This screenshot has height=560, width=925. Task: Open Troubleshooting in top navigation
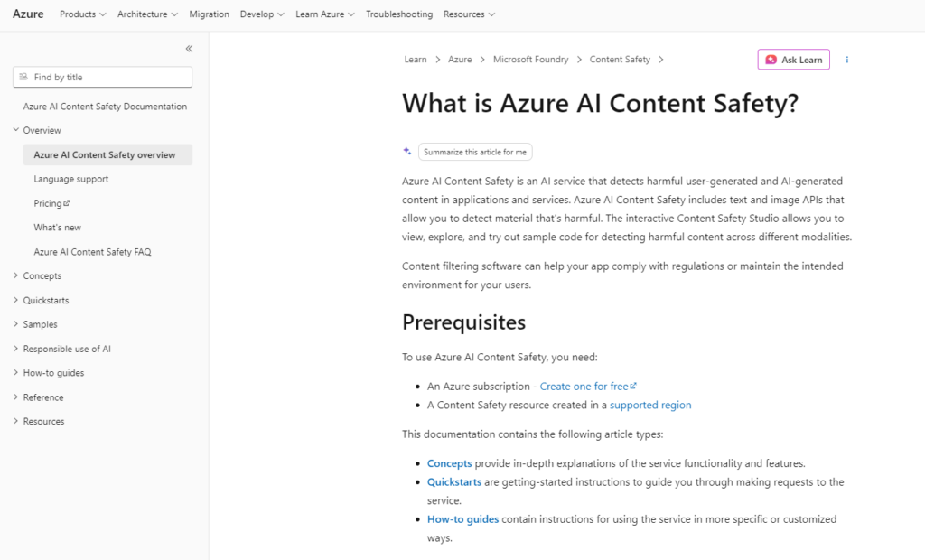tap(398, 14)
